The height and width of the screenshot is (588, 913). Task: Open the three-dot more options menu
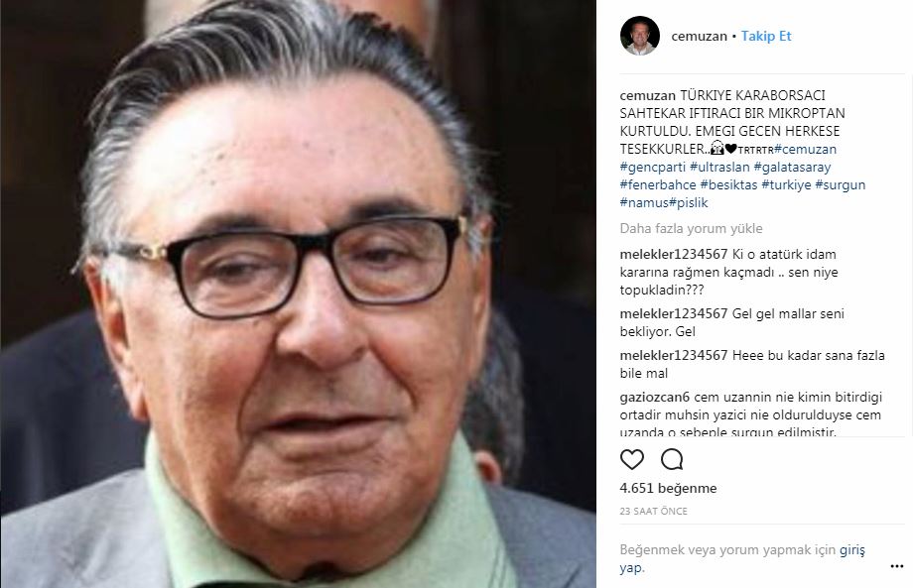coord(897,566)
